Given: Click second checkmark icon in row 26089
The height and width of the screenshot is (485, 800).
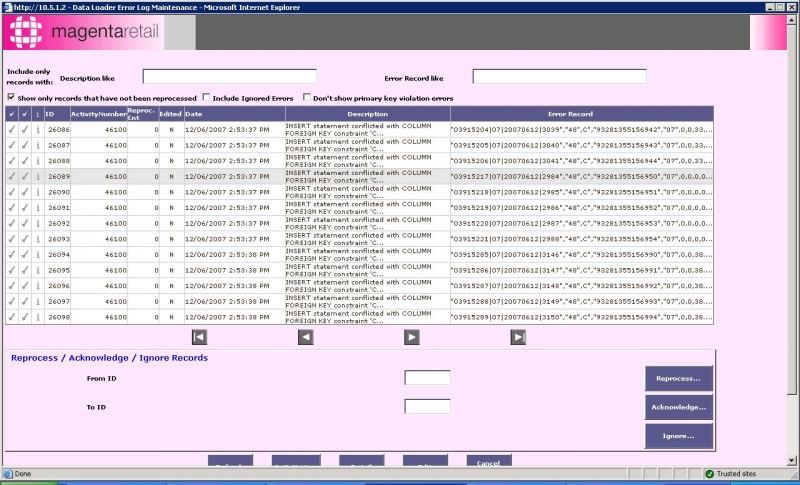Looking at the screenshot, I should [x=25, y=176].
